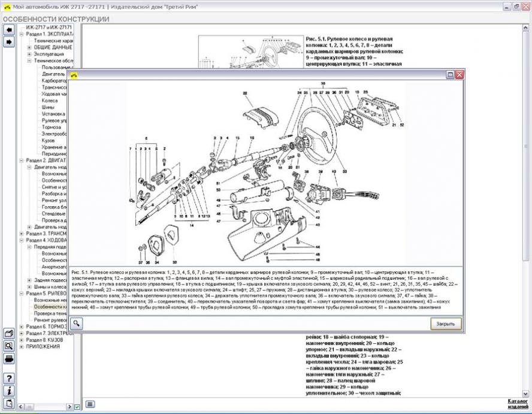The height and width of the screenshot is (414, 532).
Task: Expand 'Раздел 3. ТРАНСМ' tree node
Action: click(x=22, y=234)
